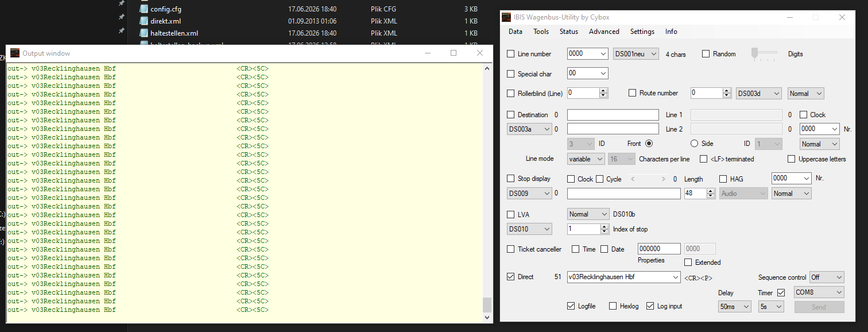The height and width of the screenshot is (332, 868).
Task: Select the direkt.xml file icon
Action: [x=144, y=21]
